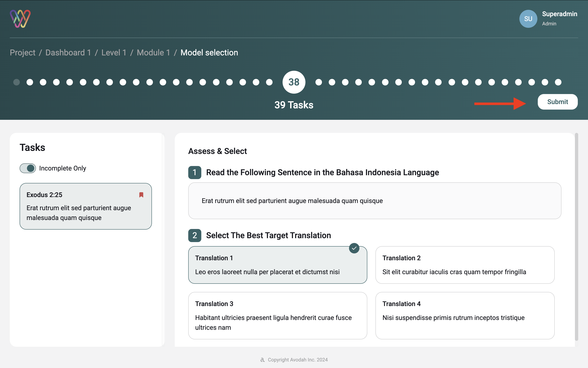Click the red bookmark on Exodus 2:25
This screenshot has height=368, width=588.
tap(141, 195)
